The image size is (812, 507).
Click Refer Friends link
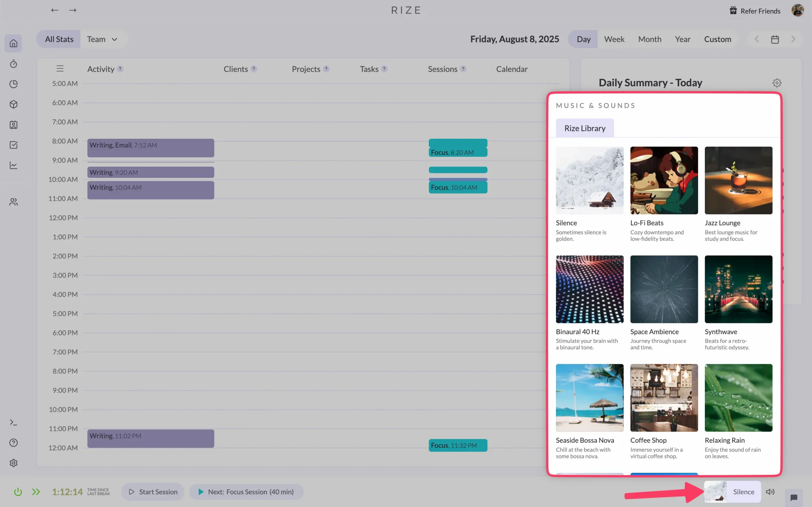point(755,11)
